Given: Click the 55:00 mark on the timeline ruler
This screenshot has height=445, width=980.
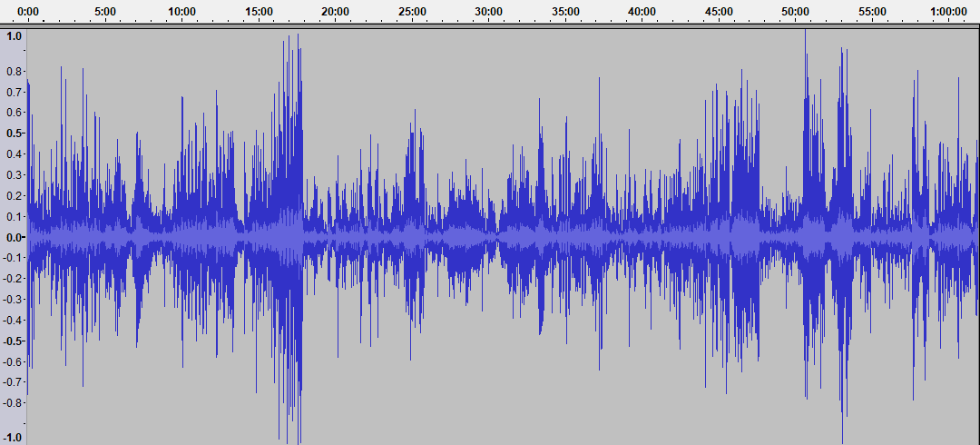Looking at the screenshot, I should [x=873, y=11].
